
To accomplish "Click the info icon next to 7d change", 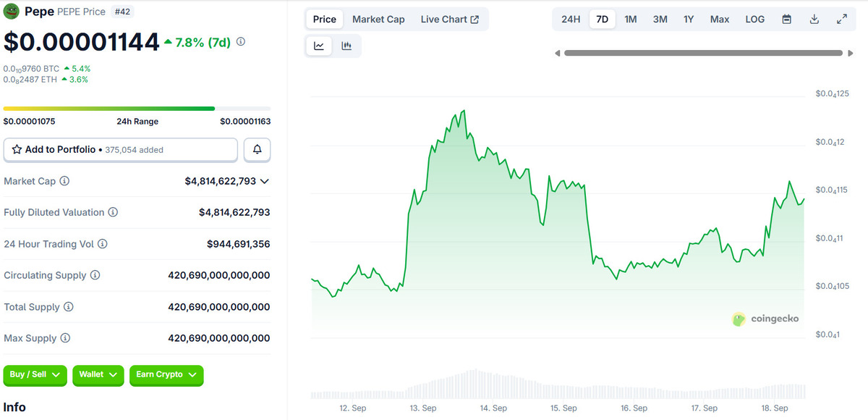I will [x=241, y=42].
